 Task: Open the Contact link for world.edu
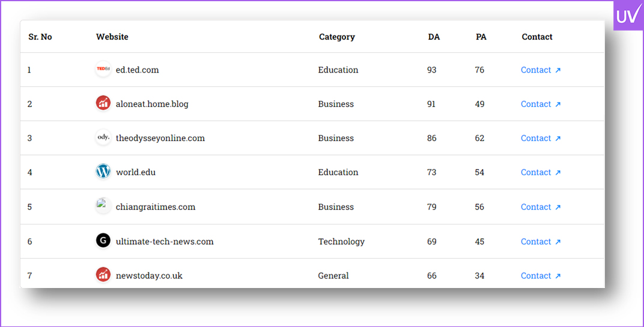click(x=540, y=173)
